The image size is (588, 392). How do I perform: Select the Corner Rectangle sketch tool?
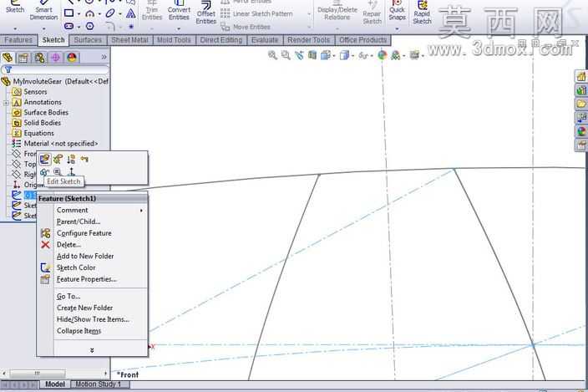[x=69, y=14]
